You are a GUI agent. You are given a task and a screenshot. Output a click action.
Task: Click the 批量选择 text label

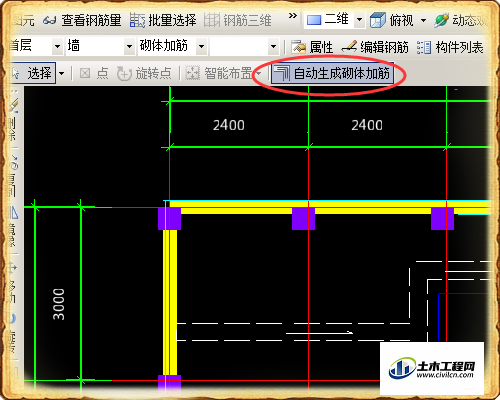tap(172, 20)
